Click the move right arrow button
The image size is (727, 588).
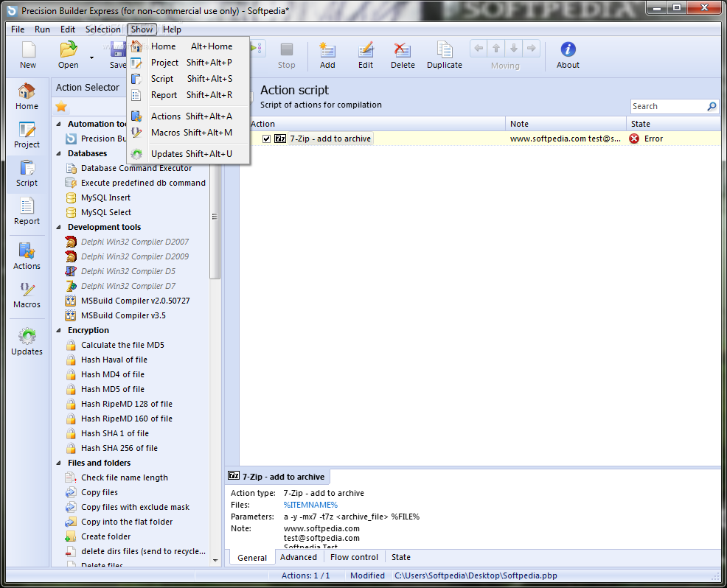click(532, 48)
